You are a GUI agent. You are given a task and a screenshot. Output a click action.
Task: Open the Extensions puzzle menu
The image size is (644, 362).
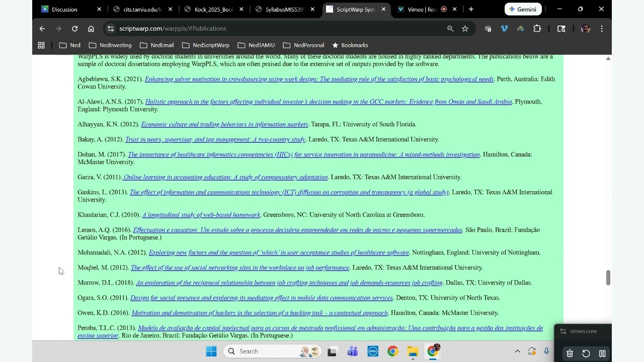537,29
